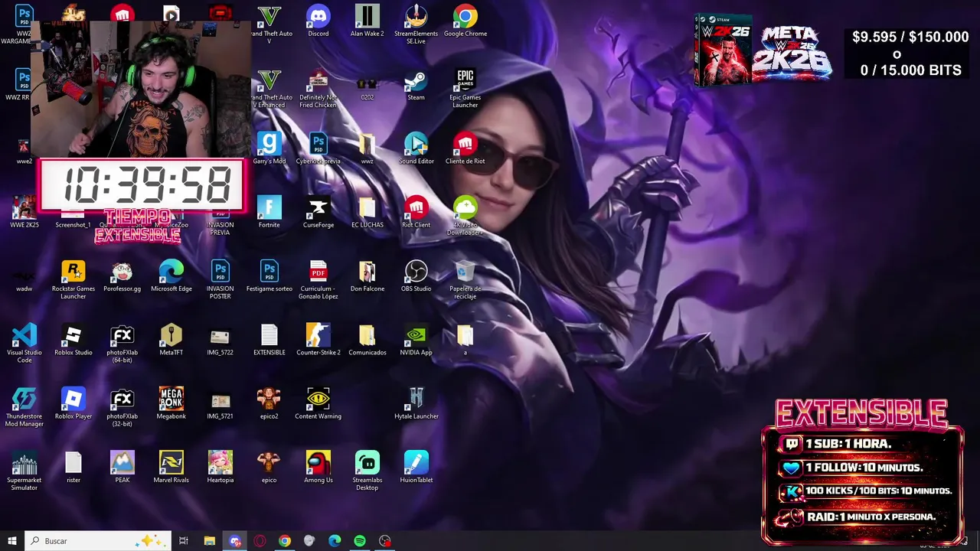980x551 pixels.
Task: Select the Cliente de Riot icon
Action: pyautogui.click(x=465, y=149)
